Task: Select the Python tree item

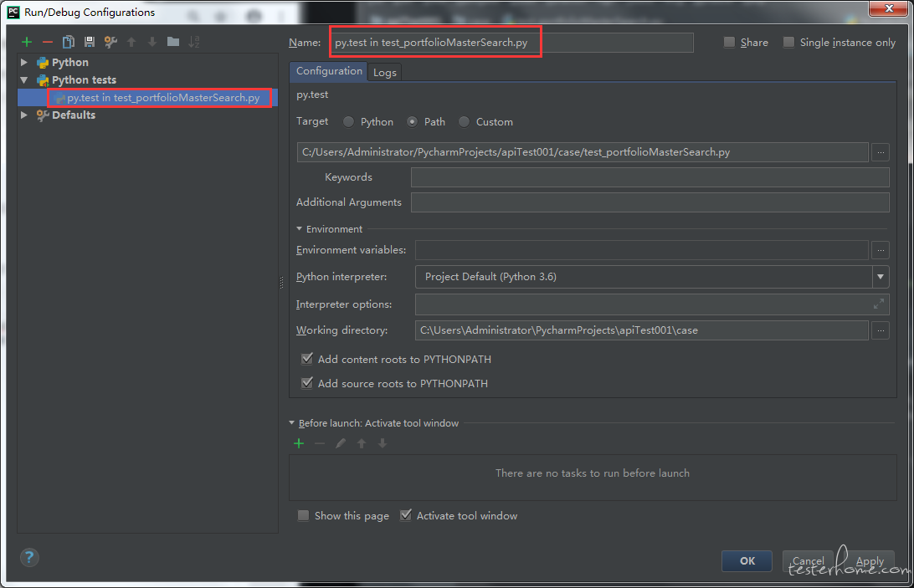Action: 70,62
